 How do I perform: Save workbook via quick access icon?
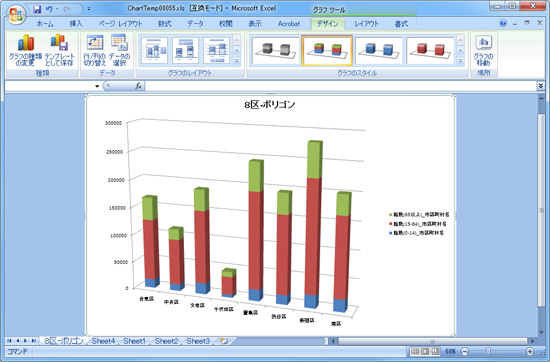[37, 9]
